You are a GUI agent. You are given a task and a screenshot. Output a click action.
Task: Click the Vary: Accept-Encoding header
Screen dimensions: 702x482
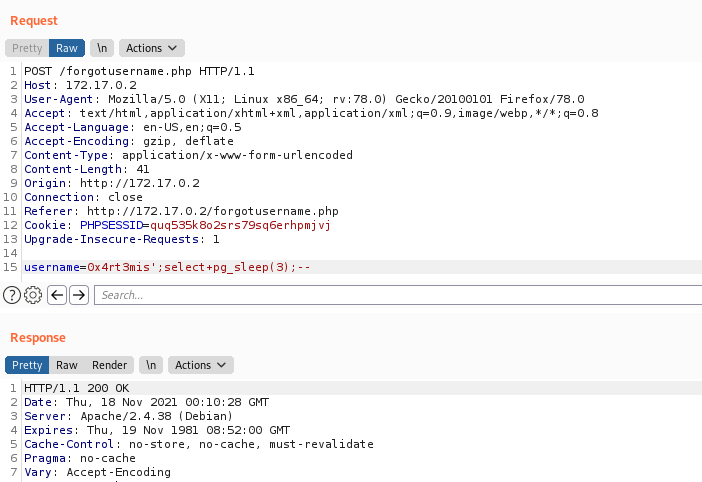tap(97, 472)
